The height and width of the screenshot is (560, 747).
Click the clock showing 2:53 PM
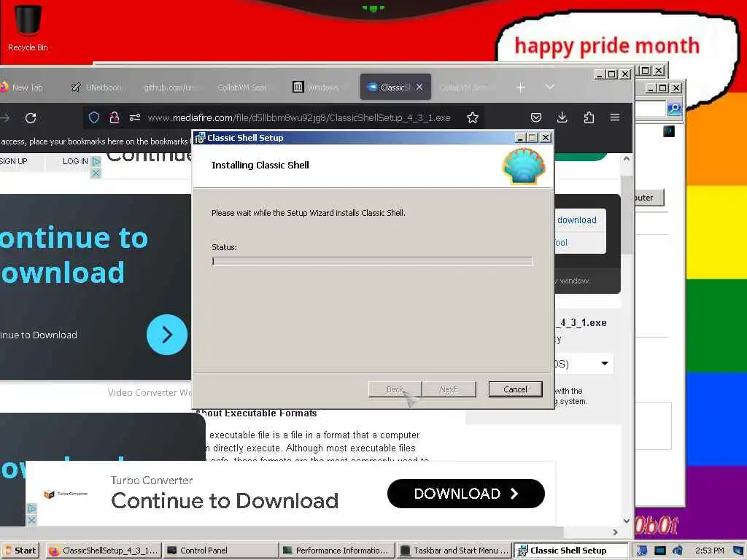pos(709,551)
